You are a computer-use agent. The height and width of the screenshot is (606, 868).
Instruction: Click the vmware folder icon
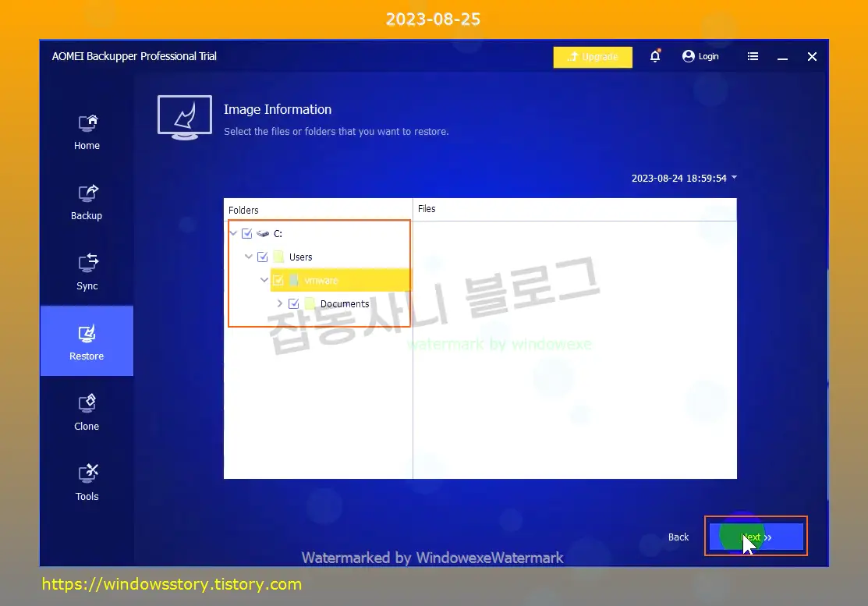click(x=294, y=280)
